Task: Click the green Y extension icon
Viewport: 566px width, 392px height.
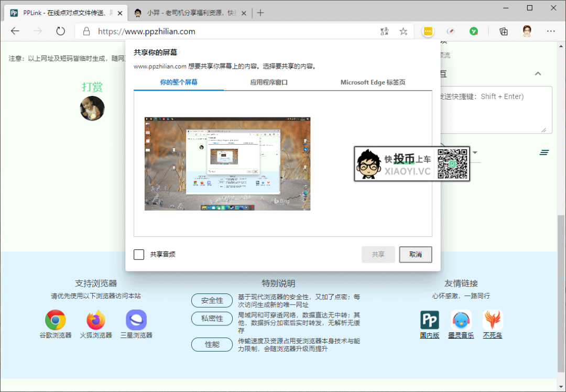Action: tap(473, 31)
